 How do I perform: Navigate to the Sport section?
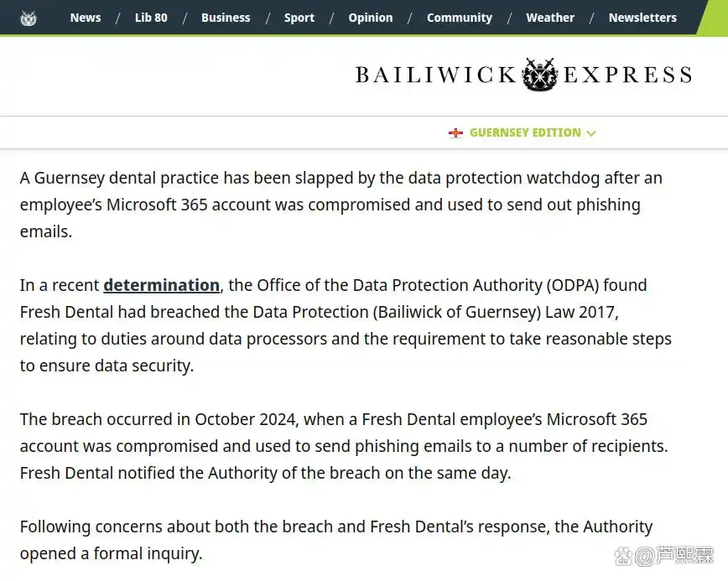tap(299, 18)
